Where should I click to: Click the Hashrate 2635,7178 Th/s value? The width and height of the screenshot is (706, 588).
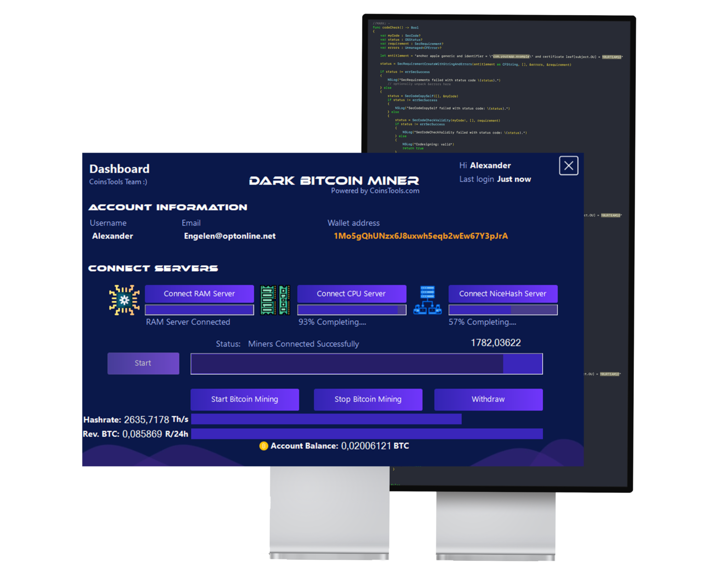(x=136, y=419)
